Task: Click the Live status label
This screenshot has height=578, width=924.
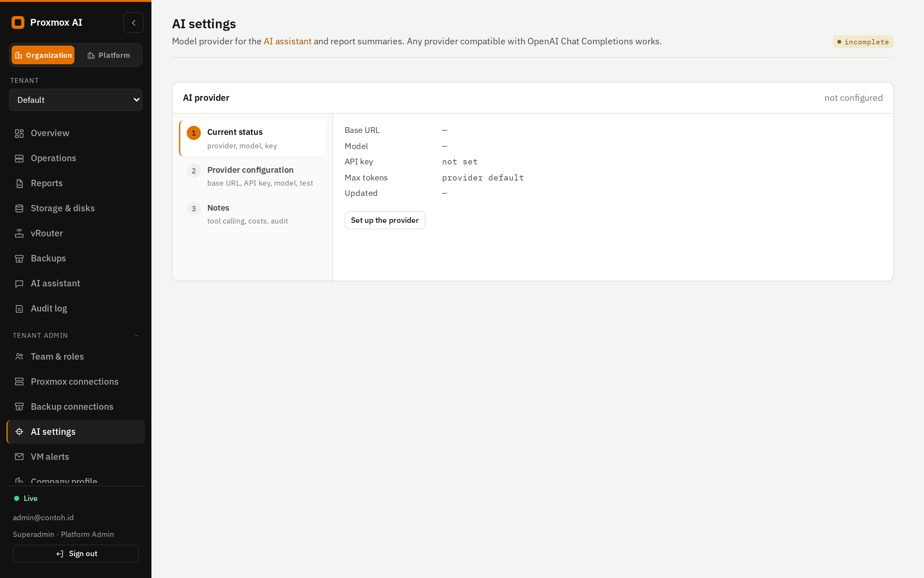Action: (30, 498)
